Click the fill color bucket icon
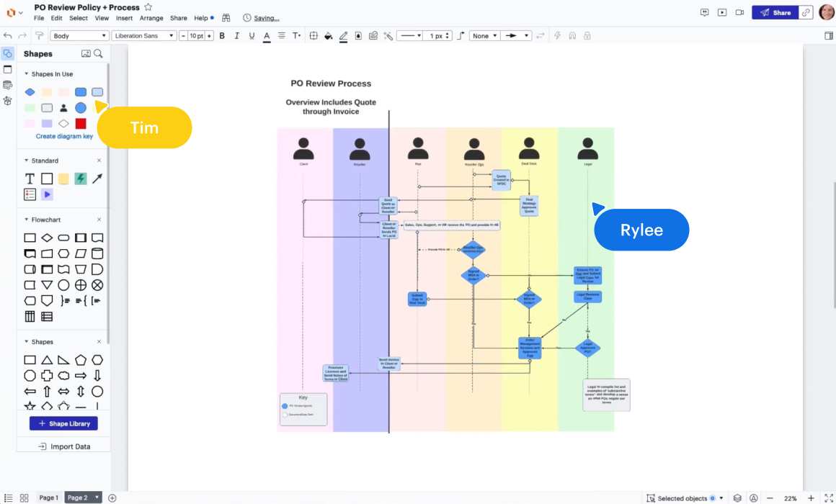The height and width of the screenshot is (504, 836). (328, 36)
